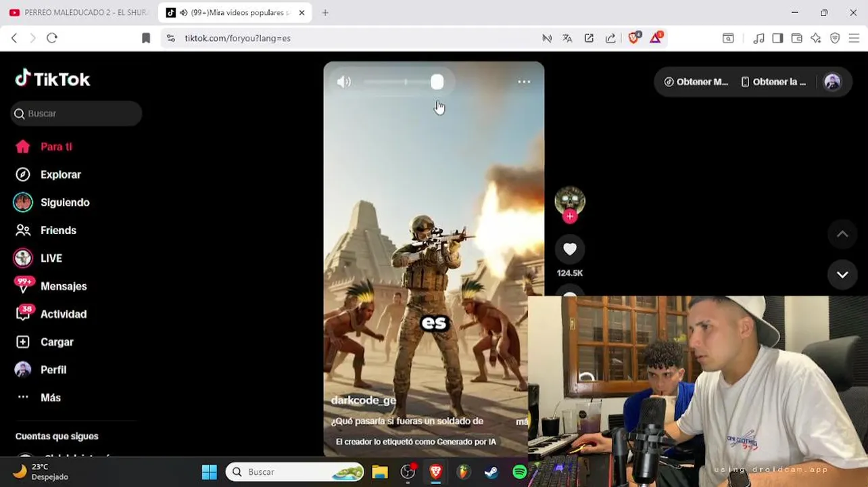Open the Para ti feed

click(x=45, y=147)
